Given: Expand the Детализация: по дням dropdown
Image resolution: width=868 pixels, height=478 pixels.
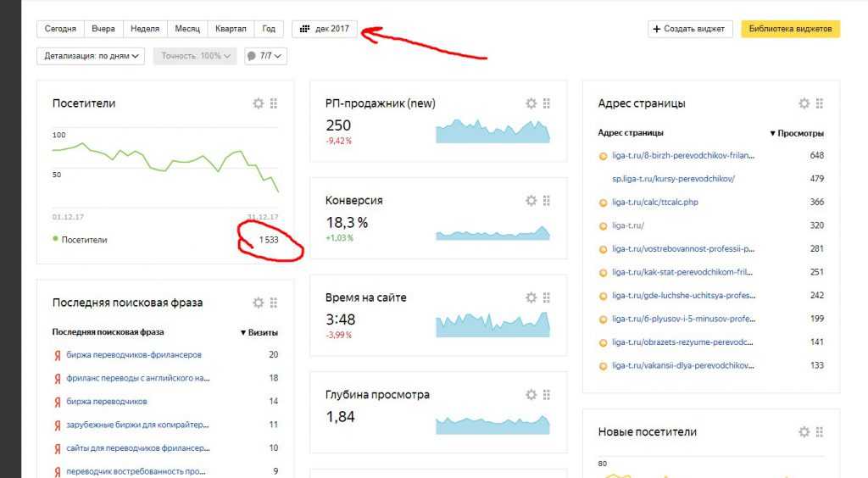Looking at the screenshot, I should pyautogui.click(x=92, y=56).
